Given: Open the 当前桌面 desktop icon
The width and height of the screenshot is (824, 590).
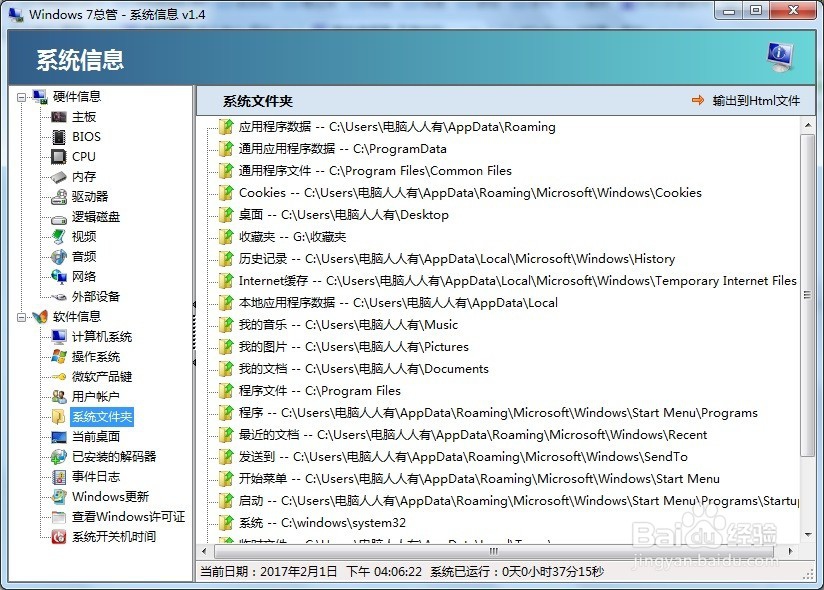Looking at the screenshot, I should coord(59,437).
